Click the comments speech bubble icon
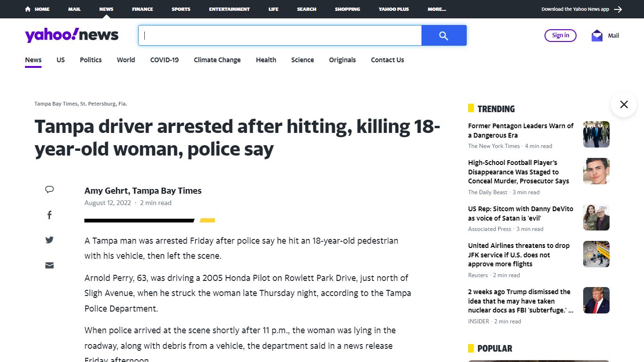The width and height of the screenshot is (644, 362). coord(50,189)
